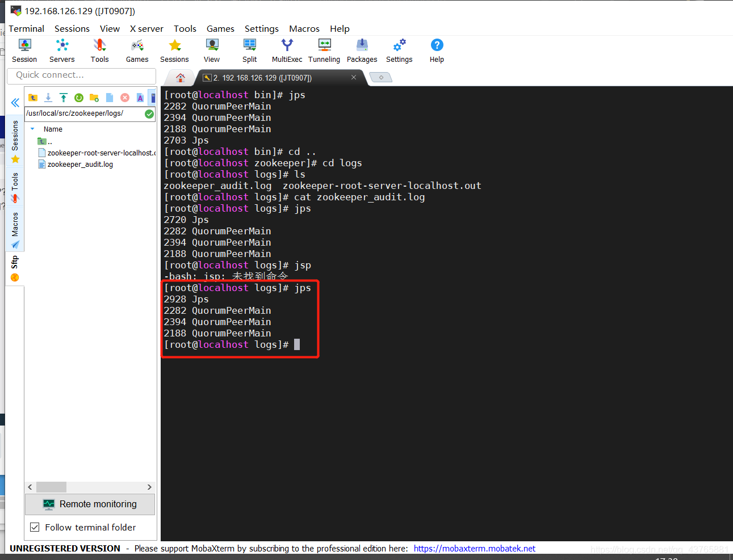
Task: Sort file list by Name column arrow
Action: (32, 129)
